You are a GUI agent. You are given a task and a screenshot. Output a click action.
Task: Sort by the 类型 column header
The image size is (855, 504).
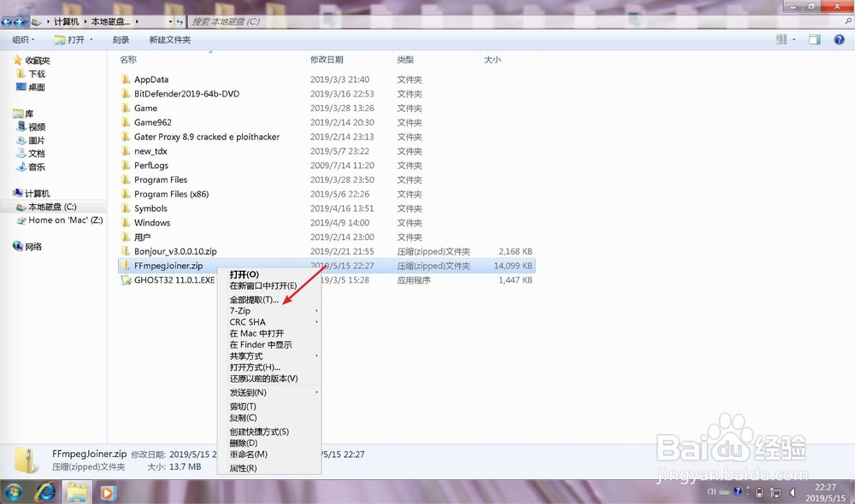coord(405,60)
